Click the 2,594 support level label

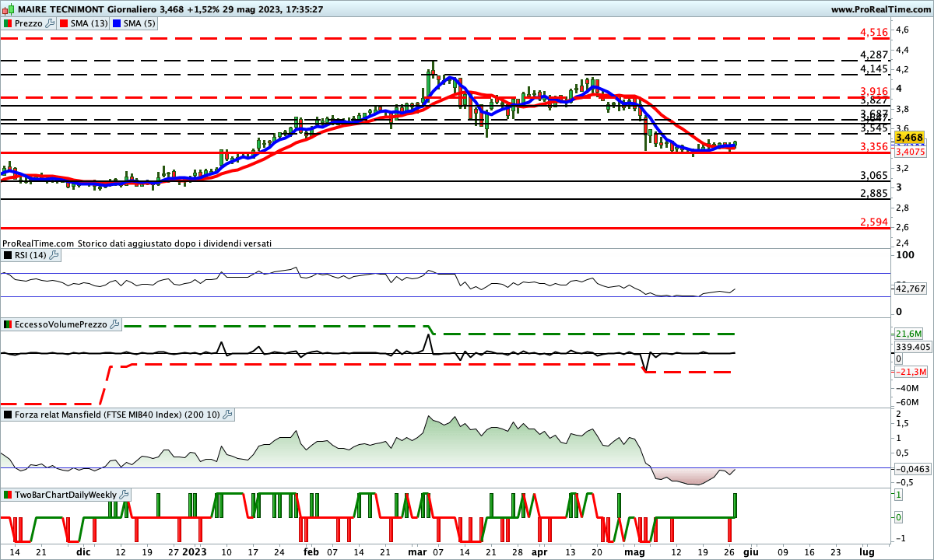[873, 222]
